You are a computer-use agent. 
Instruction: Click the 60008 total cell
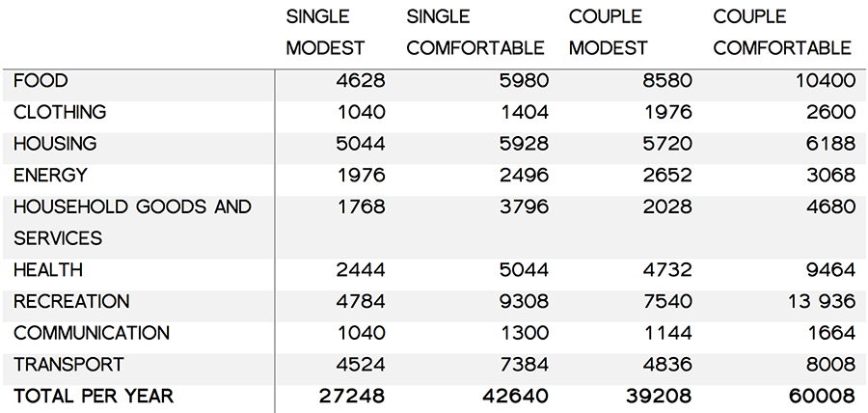(822, 397)
